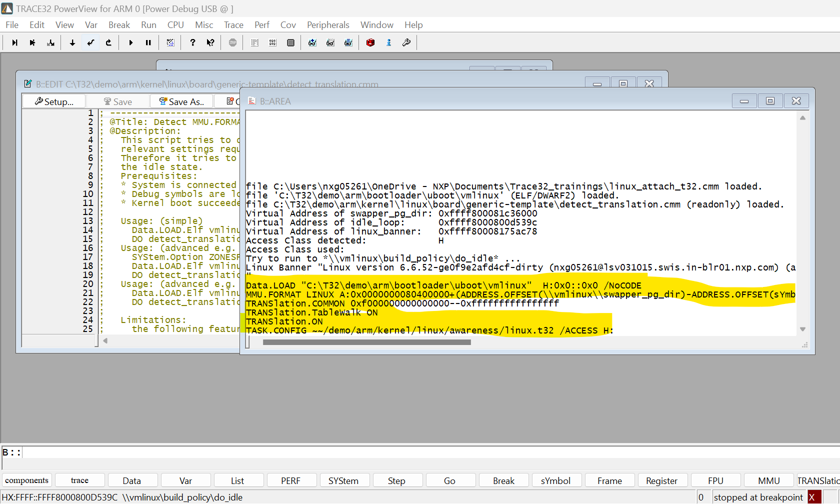This screenshot has height=504, width=840.
Task: Click the Step Over toolbar icon
Action: click(x=90, y=42)
